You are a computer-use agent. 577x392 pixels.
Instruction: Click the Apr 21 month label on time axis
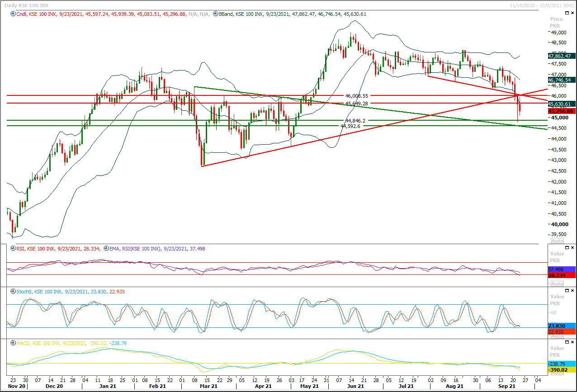(264, 387)
